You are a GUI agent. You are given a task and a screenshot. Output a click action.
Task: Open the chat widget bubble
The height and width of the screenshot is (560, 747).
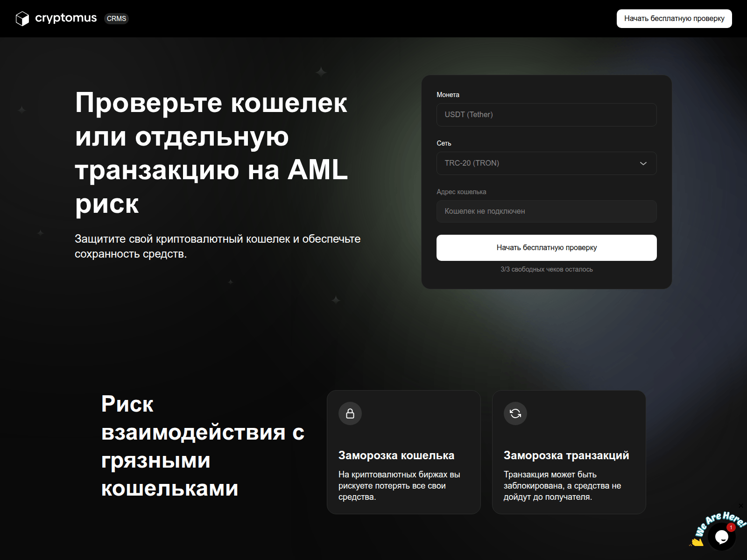[x=721, y=537]
